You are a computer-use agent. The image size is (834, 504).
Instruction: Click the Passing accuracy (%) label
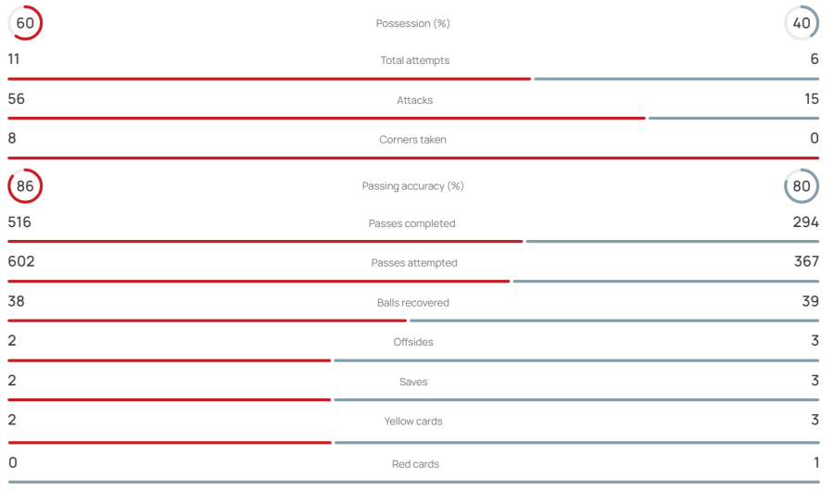point(412,186)
